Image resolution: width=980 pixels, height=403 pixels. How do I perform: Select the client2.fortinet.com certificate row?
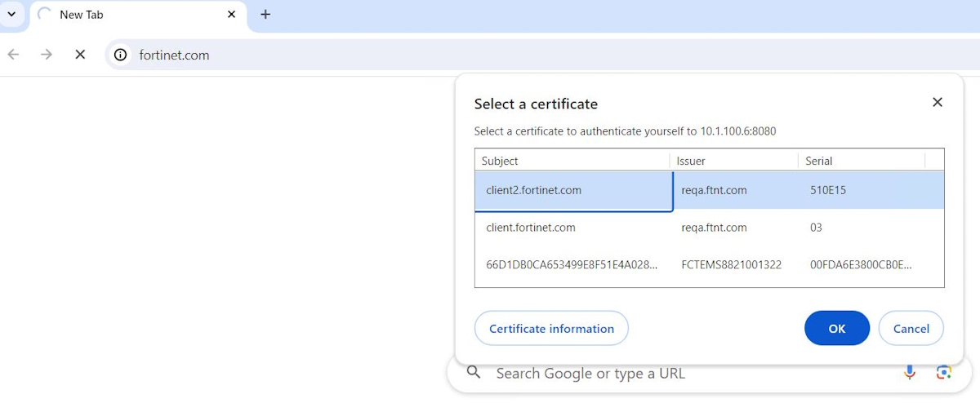(x=572, y=191)
